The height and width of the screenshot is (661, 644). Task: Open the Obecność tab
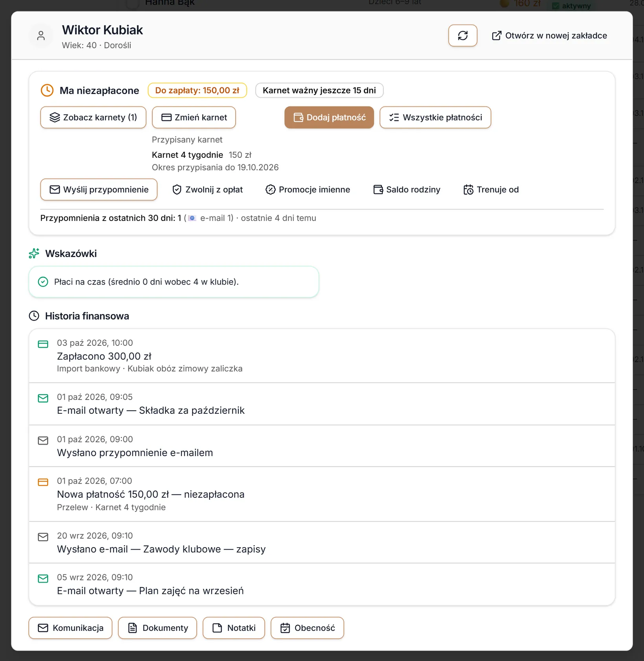pyautogui.click(x=307, y=628)
